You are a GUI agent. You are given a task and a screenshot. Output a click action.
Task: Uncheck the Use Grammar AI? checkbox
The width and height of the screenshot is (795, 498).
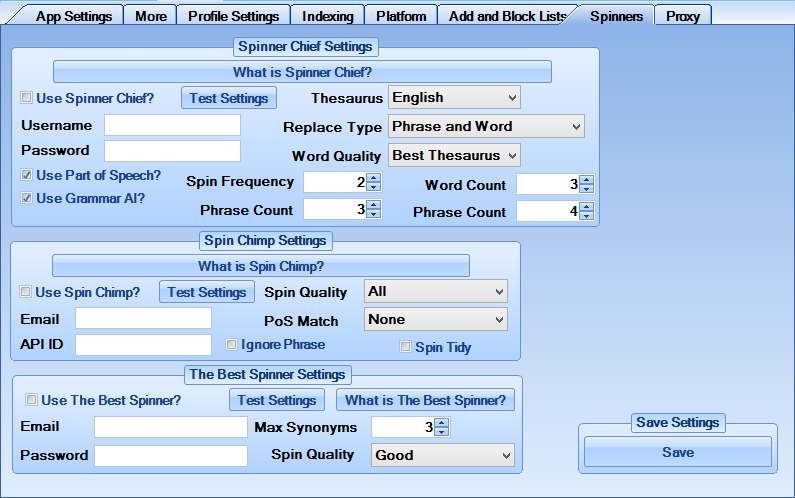coord(26,198)
